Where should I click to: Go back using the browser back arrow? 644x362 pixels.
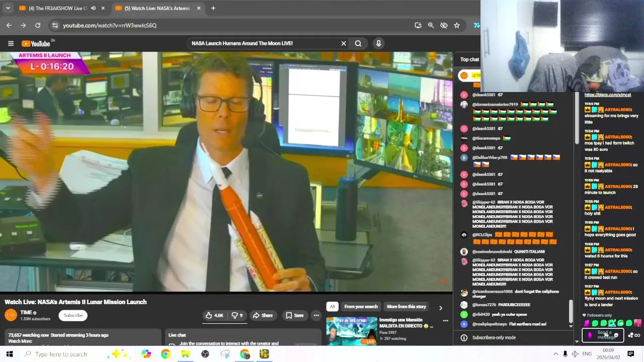[9, 25]
